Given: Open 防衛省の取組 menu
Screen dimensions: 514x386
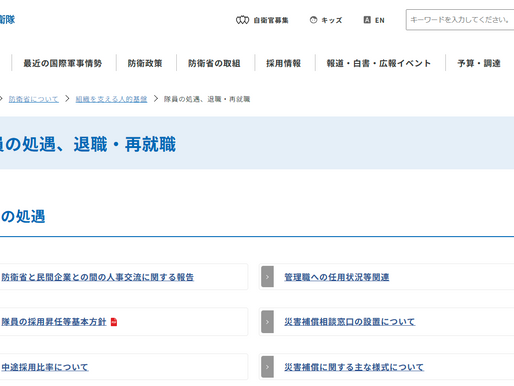Looking at the screenshot, I should (x=214, y=63).
